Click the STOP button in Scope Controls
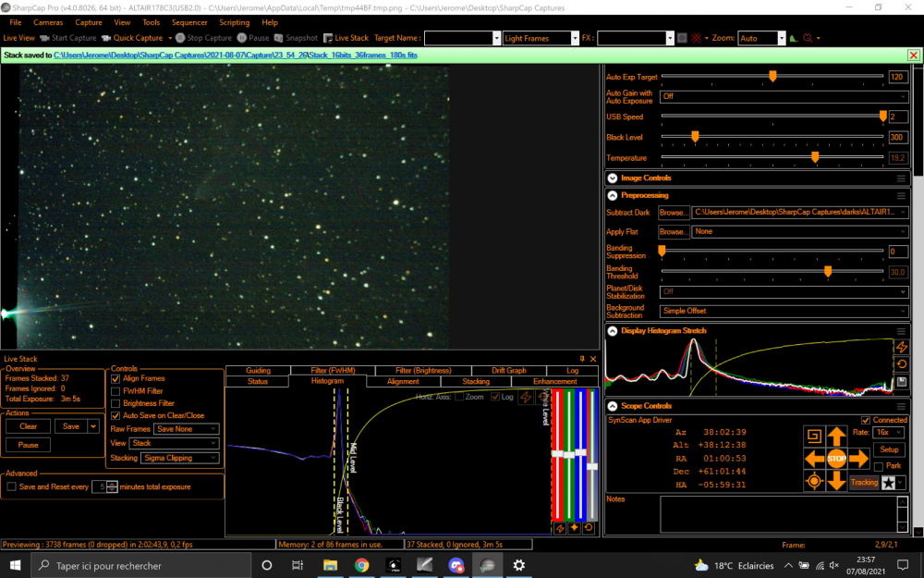 pyautogui.click(x=836, y=458)
